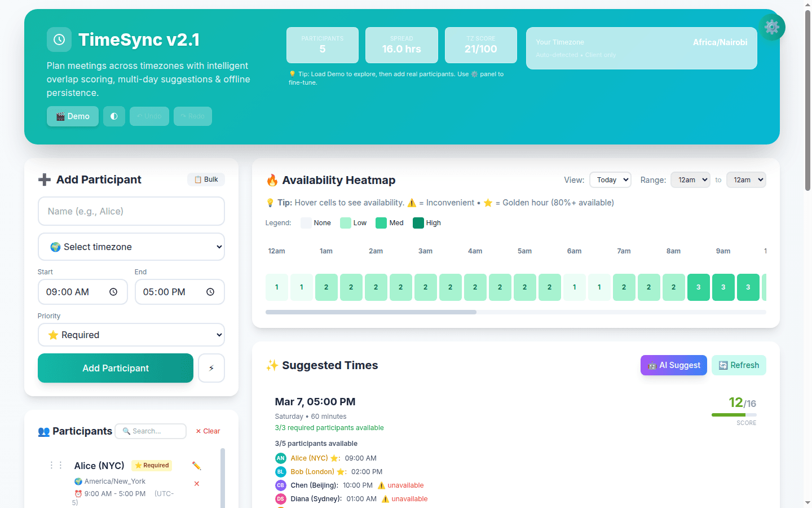812x508 pixels.
Task: Click the page vertical scrollbar thumb
Action: click(x=807, y=100)
